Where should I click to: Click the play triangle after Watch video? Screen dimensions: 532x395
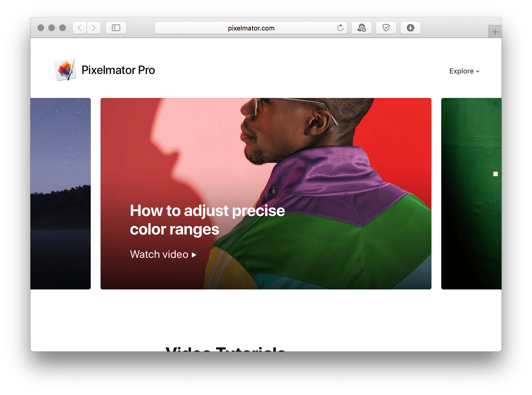[194, 255]
